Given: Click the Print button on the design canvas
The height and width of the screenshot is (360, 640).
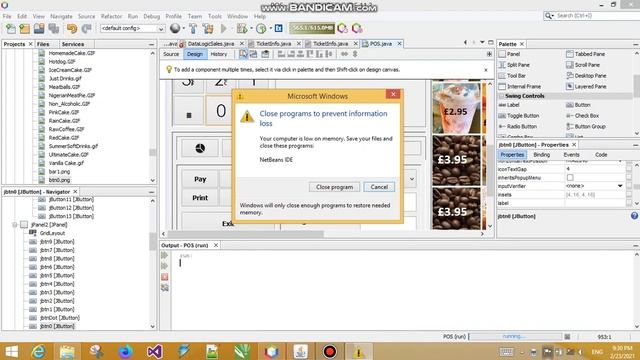Looking at the screenshot, I should tap(200, 198).
